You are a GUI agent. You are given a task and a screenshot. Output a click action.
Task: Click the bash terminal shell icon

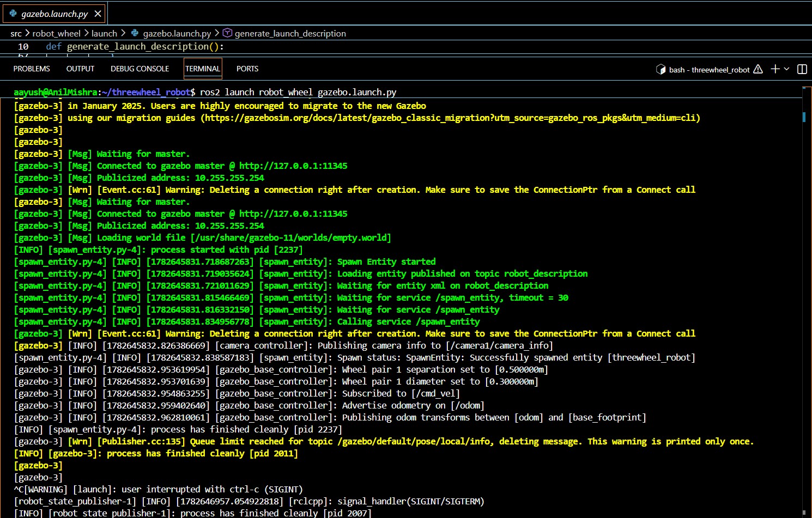pyautogui.click(x=661, y=69)
